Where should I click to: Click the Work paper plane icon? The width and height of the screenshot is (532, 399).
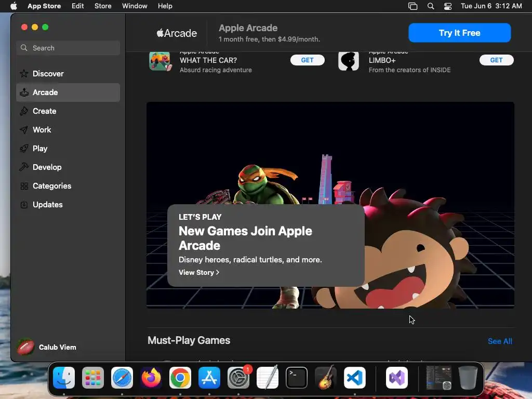[24, 129]
